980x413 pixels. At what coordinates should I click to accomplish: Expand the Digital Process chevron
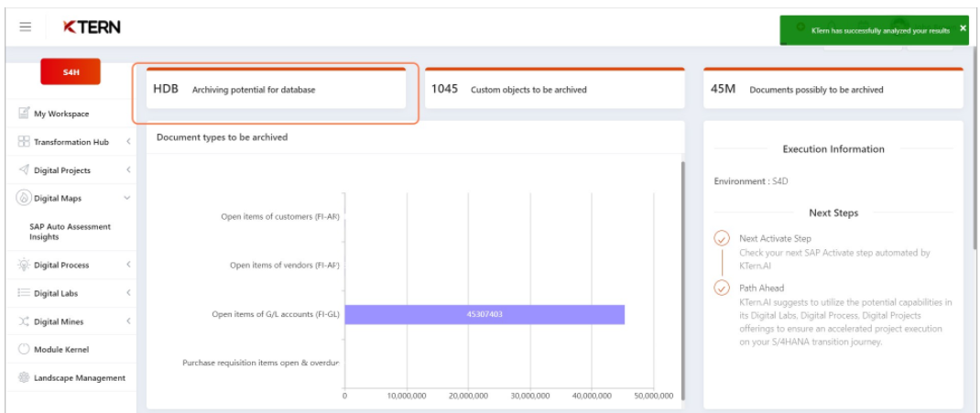127,265
